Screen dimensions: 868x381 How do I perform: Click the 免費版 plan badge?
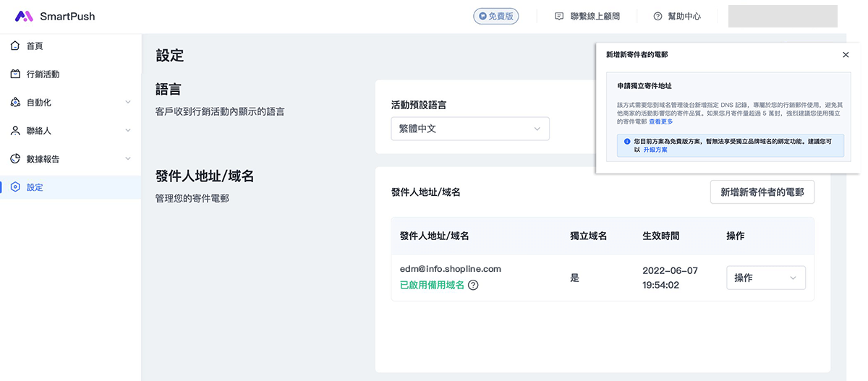pos(496,16)
